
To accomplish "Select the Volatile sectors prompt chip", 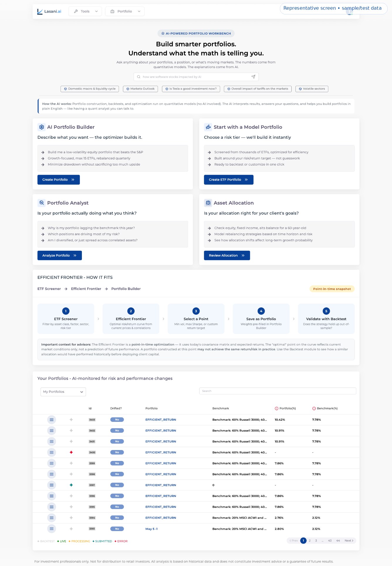I will 312,89.
